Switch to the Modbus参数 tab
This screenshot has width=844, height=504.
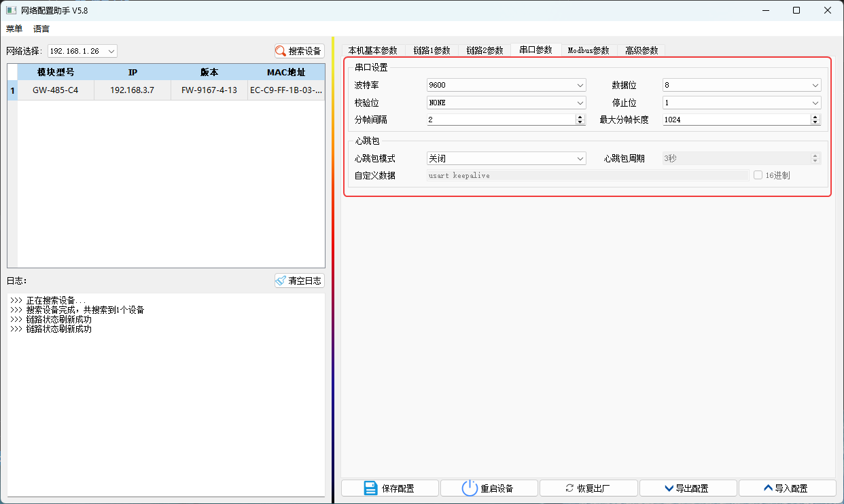[x=588, y=50]
